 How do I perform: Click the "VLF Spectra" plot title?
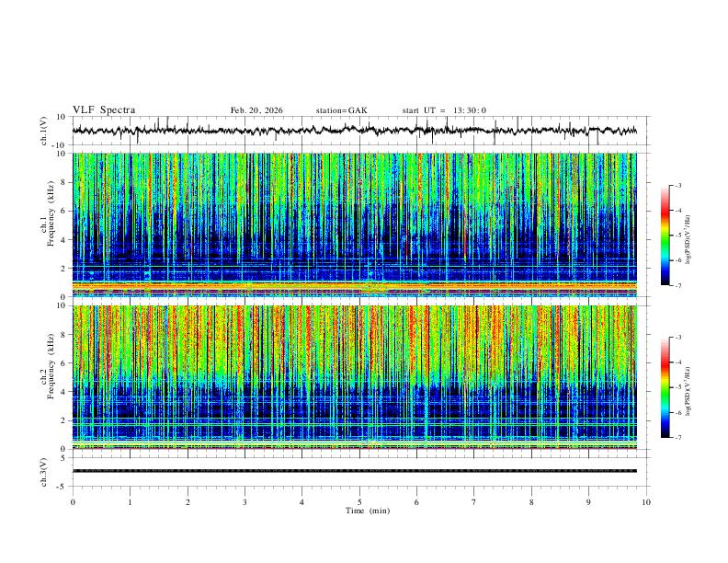[104, 110]
